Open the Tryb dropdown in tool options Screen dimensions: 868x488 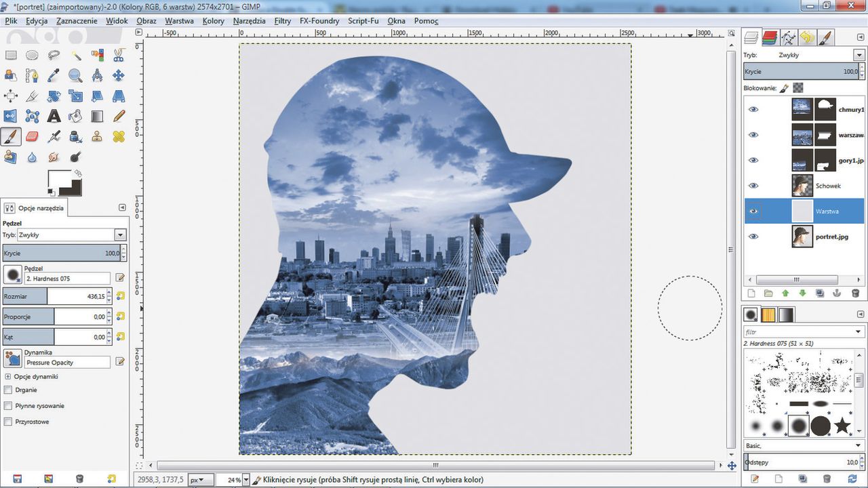pos(72,235)
